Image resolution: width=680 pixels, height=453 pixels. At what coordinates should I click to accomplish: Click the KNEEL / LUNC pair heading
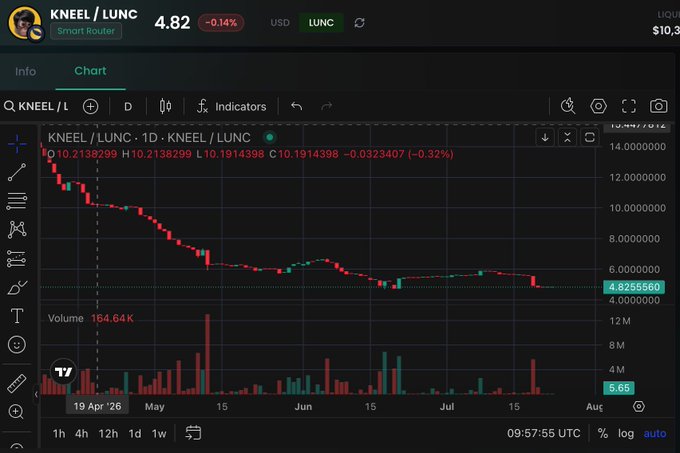point(94,14)
